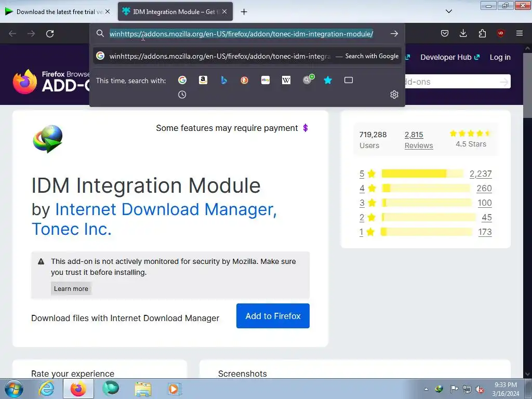Filter reviews by 3 star rating
The image size is (532, 399).
[x=368, y=203]
